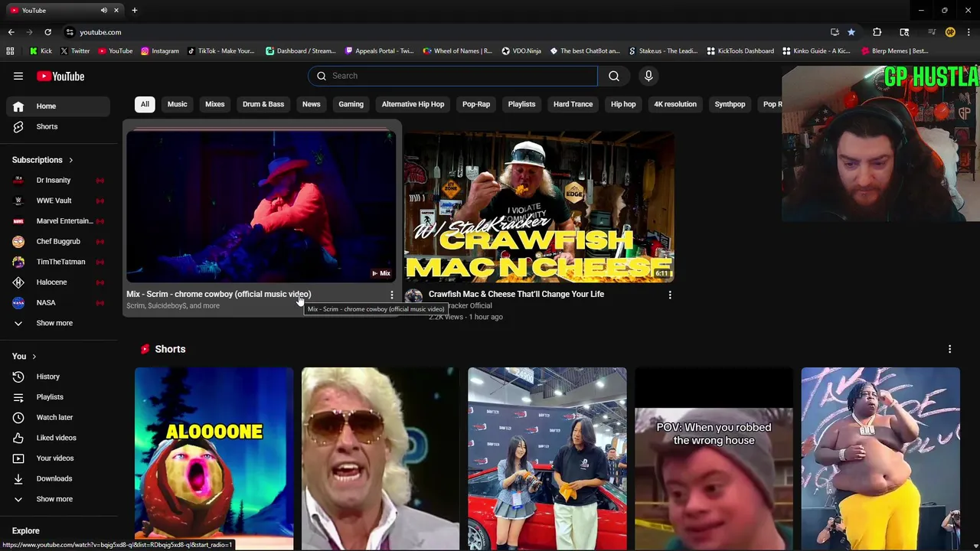Click the search magnifier button
Image resolution: width=980 pixels, height=551 pixels.
[614, 76]
